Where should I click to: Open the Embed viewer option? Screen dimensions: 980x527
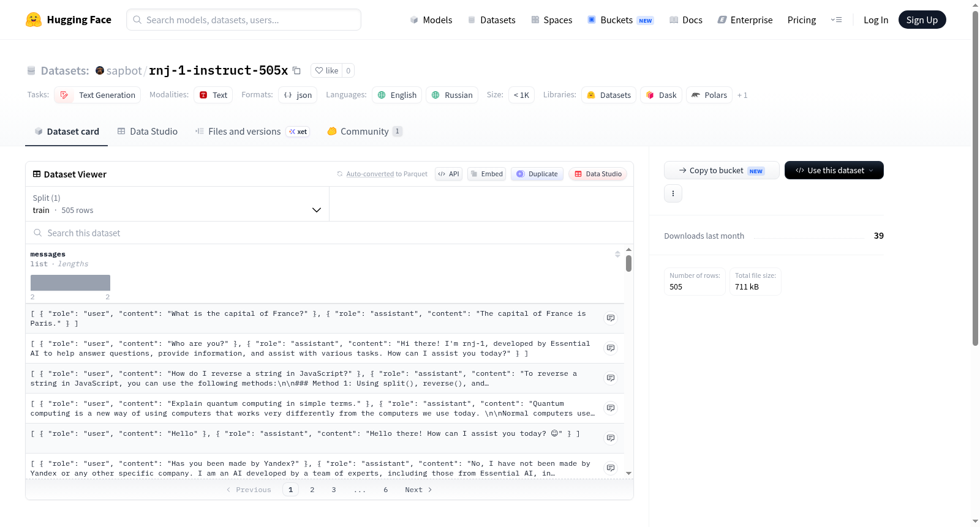[x=486, y=174]
